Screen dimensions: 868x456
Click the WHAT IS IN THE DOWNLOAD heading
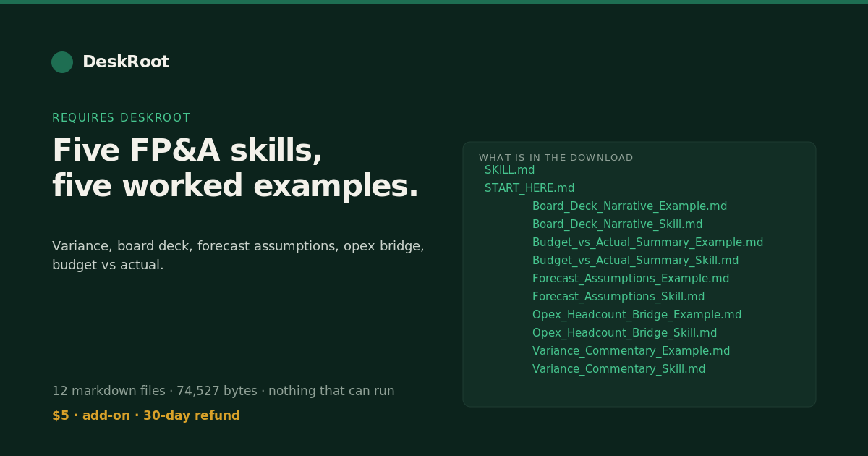click(x=556, y=158)
